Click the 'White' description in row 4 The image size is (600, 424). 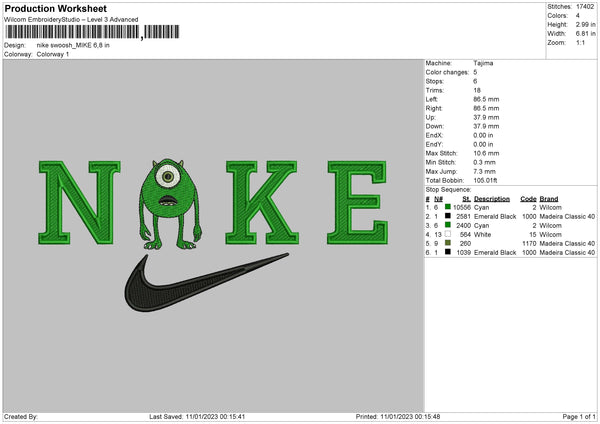click(x=482, y=235)
